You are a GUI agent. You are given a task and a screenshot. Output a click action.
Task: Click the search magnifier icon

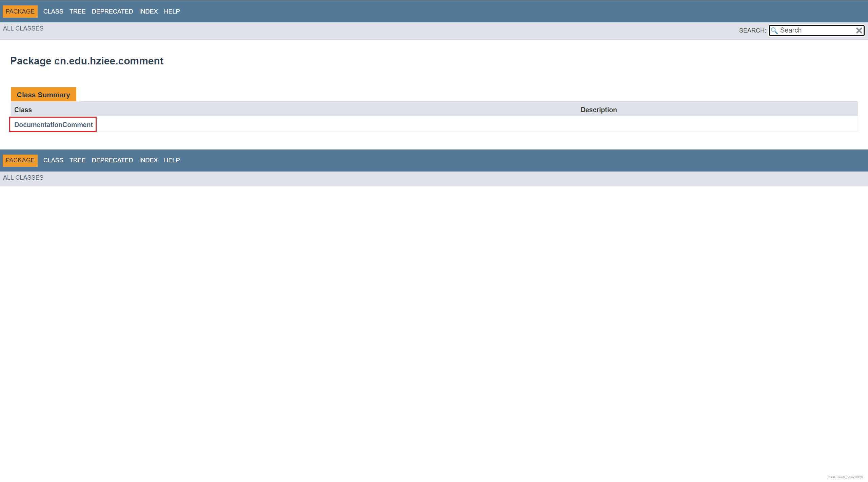pyautogui.click(x=775, y=30)
